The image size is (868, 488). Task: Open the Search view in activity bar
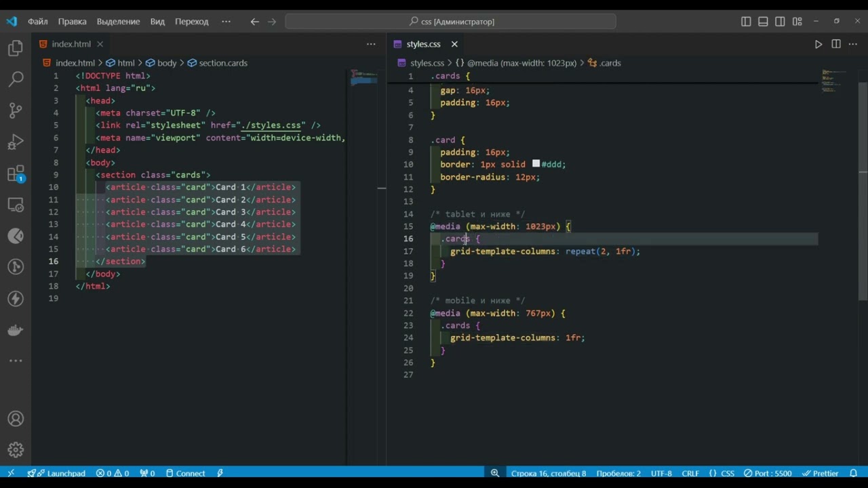click(16, 79)
